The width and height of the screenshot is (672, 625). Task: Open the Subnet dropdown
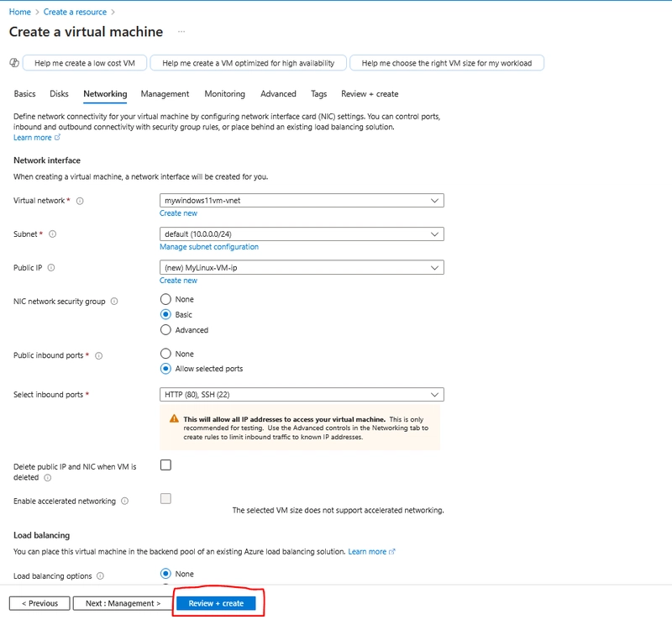coord(302,234)
